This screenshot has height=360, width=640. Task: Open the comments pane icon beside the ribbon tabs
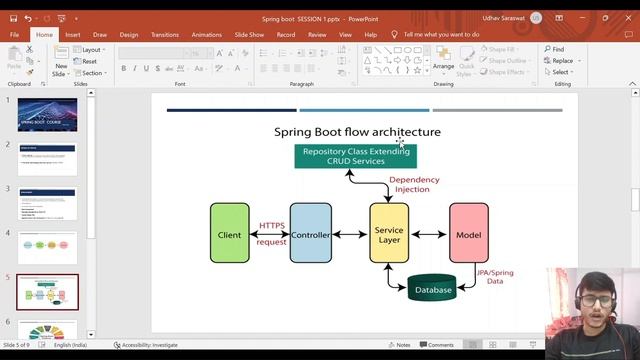point(629,35)
